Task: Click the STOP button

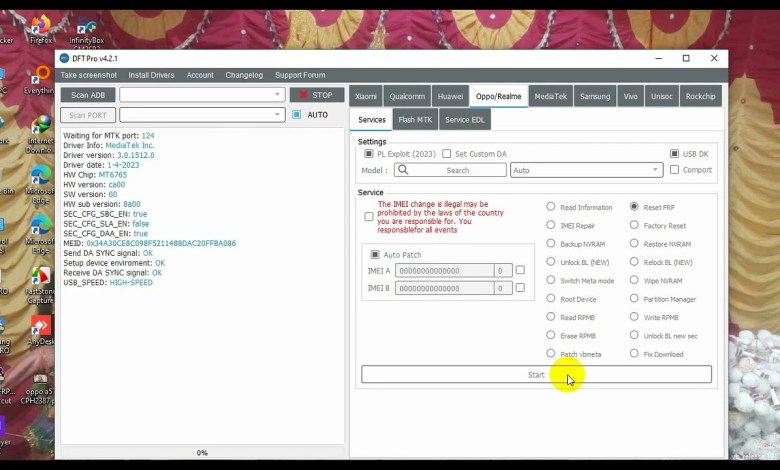Action: (317, 95)
